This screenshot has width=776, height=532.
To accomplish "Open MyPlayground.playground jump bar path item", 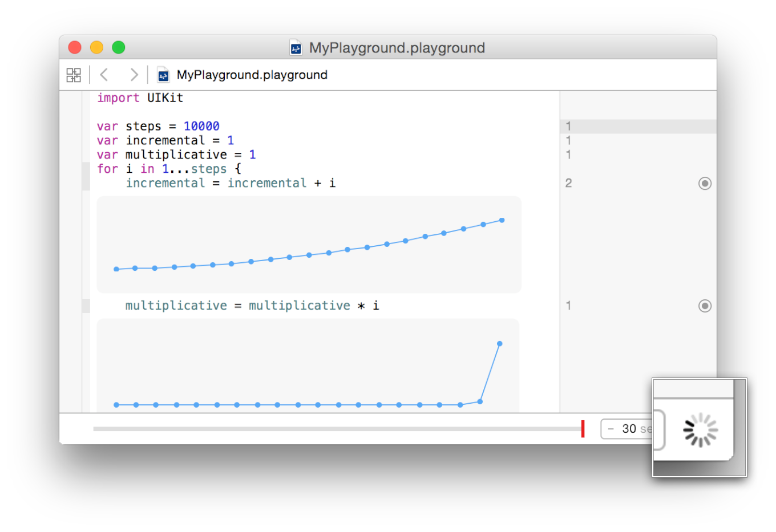I will click(252, 75).
